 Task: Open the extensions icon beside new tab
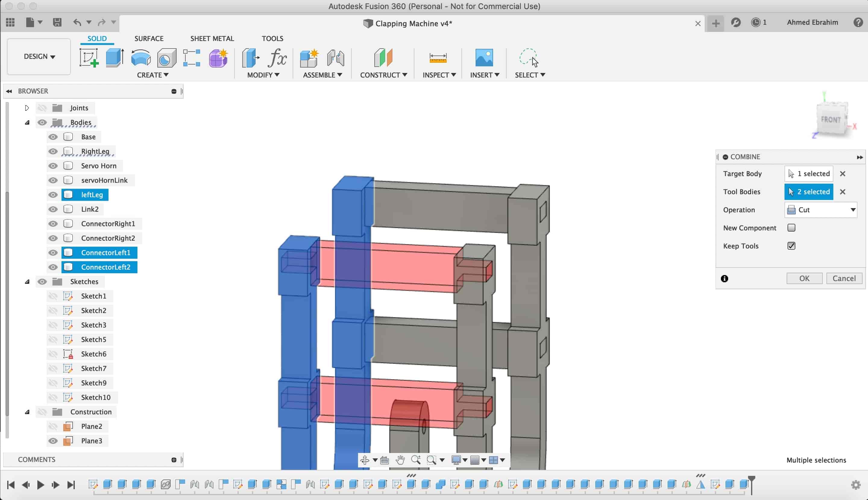(x=736, y=22)
